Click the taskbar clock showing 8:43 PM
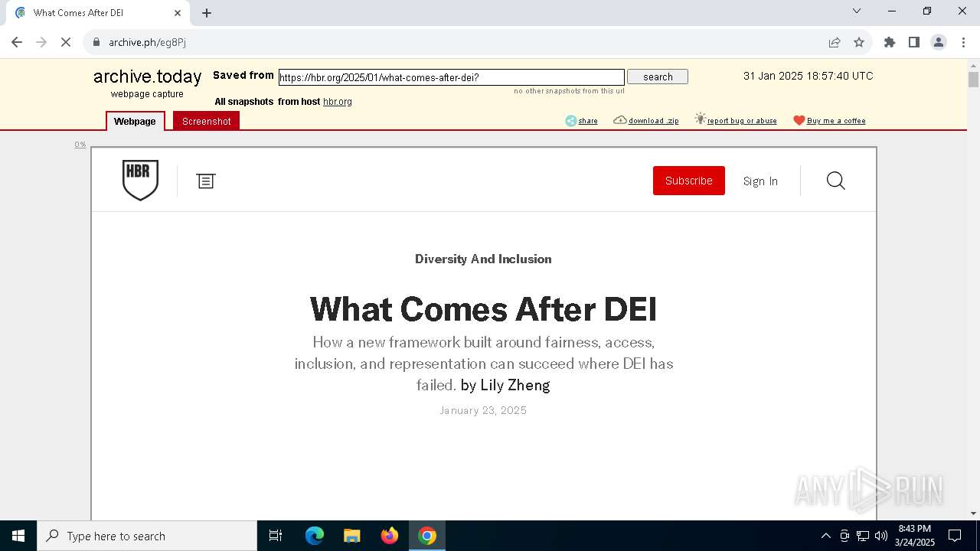This screenshot has width=980, height=551. pyautogui.click(x=915, y=536)
